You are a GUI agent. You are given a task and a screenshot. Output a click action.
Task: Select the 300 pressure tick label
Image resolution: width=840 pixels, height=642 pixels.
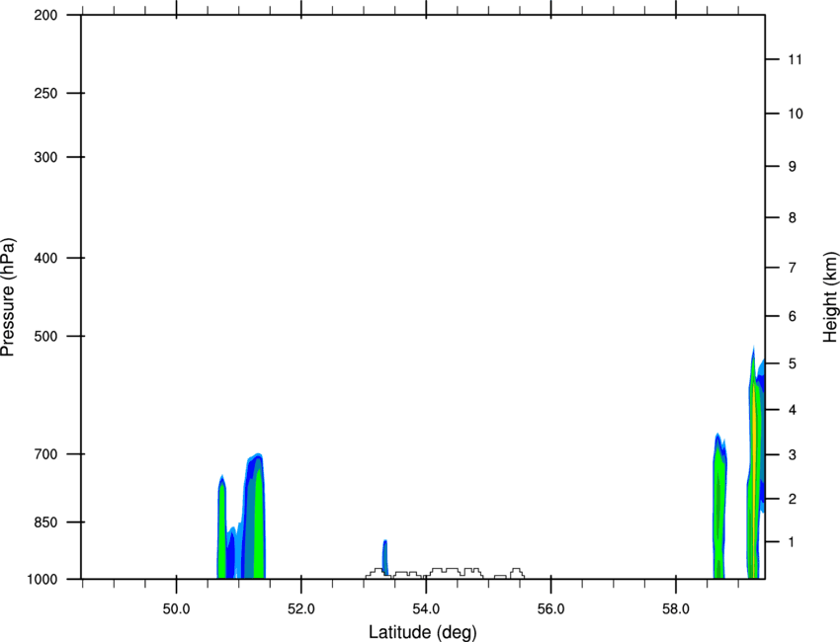coord(45,157)
